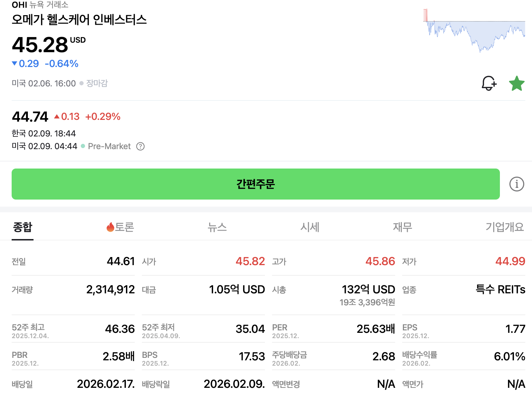Click the PER value 25.63배

376,329
